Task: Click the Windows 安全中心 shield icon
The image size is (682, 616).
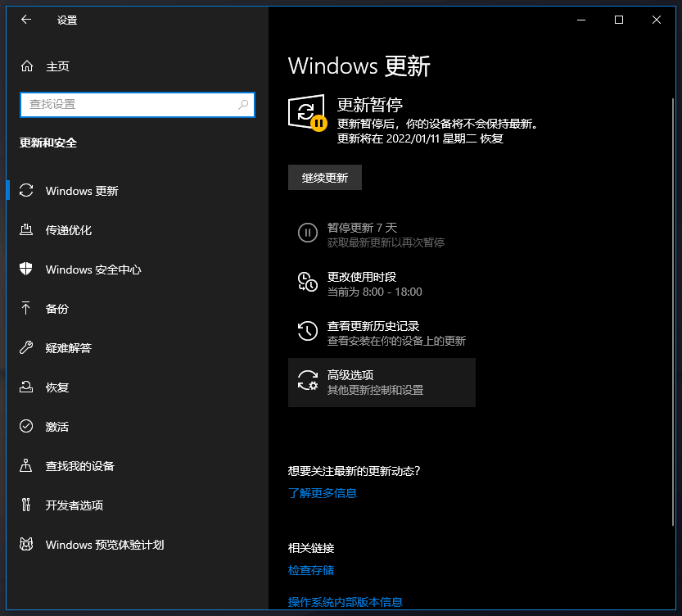Action: tap(26, 269)
